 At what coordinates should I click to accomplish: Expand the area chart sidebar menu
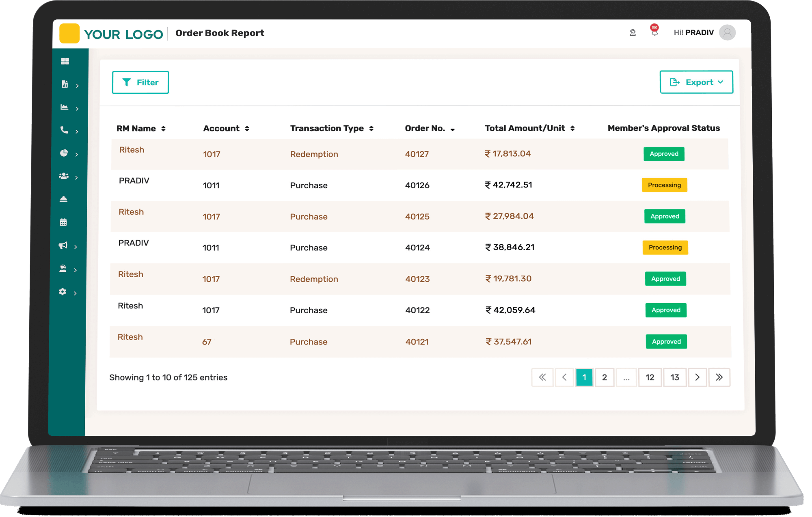tap(65, 107)
